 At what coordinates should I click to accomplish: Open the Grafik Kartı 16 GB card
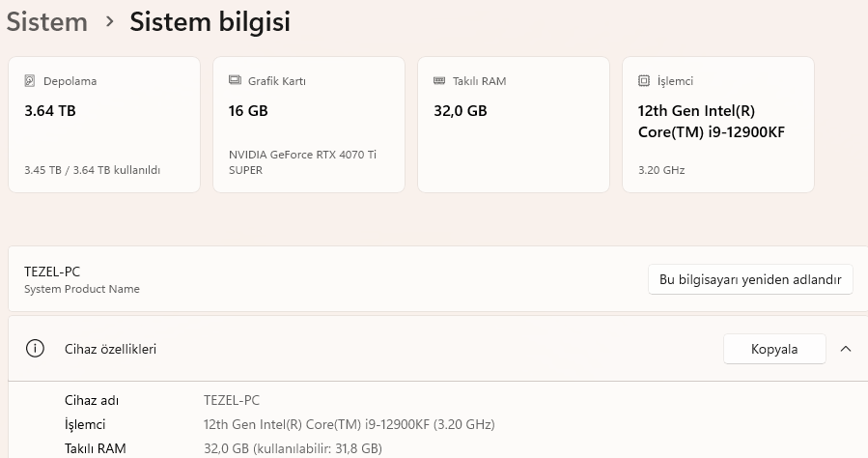[x=309, y=125]
